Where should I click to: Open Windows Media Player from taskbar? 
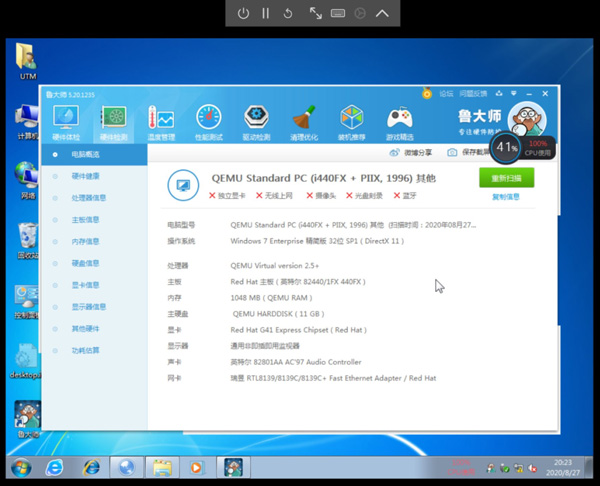coord(197,468)
